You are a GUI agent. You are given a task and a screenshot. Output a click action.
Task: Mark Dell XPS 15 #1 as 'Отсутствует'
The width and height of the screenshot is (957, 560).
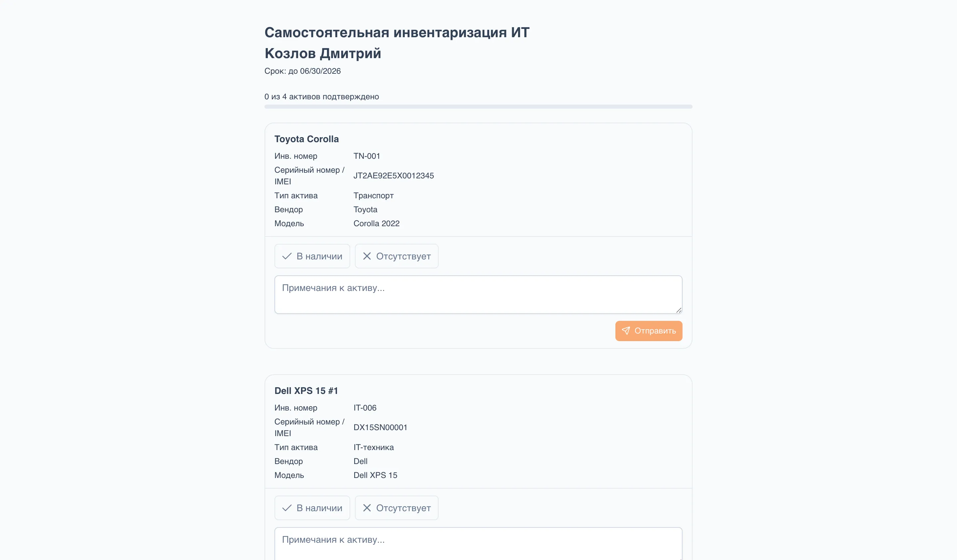(x=396, y=508)
